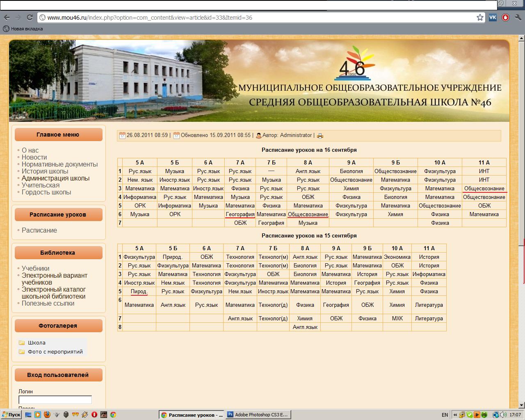Viewport: 525px width, 420px height.
Task: Click the МХК cell in 10 А column
Action: [397, 318]
